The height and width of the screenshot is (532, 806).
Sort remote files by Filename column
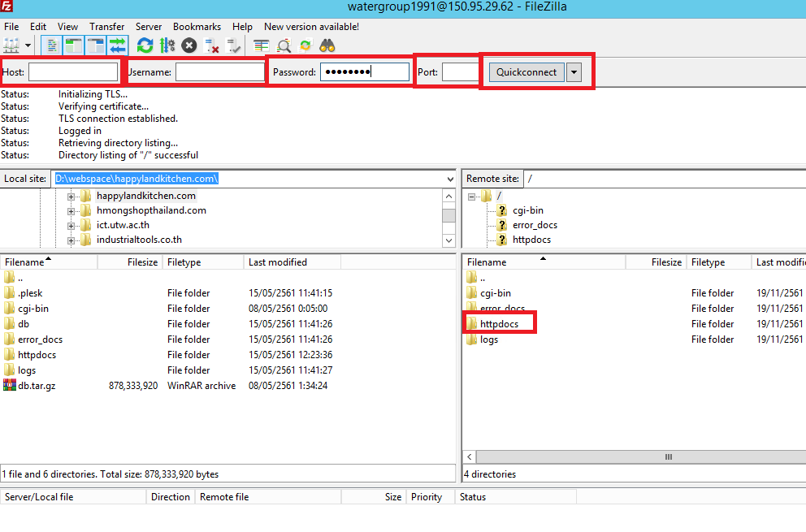pos(544,262)
